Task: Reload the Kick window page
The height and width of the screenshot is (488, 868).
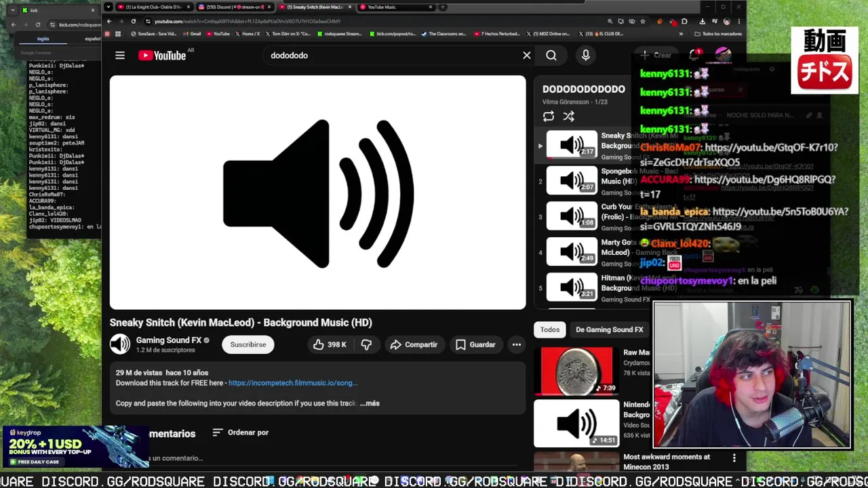Action: [37, 24]
